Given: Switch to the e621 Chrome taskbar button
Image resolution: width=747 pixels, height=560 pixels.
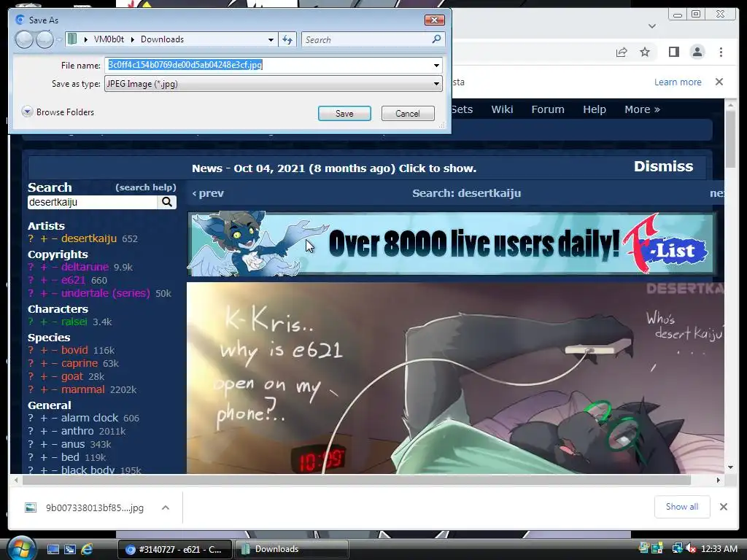Looking at the screenshot, I should coord(175,549).
